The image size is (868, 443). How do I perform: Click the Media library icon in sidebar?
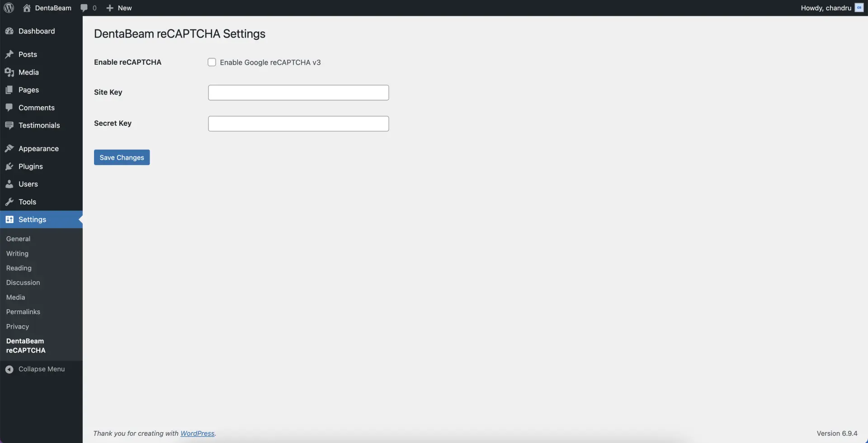pyautogui.click(x=9, y=72)
